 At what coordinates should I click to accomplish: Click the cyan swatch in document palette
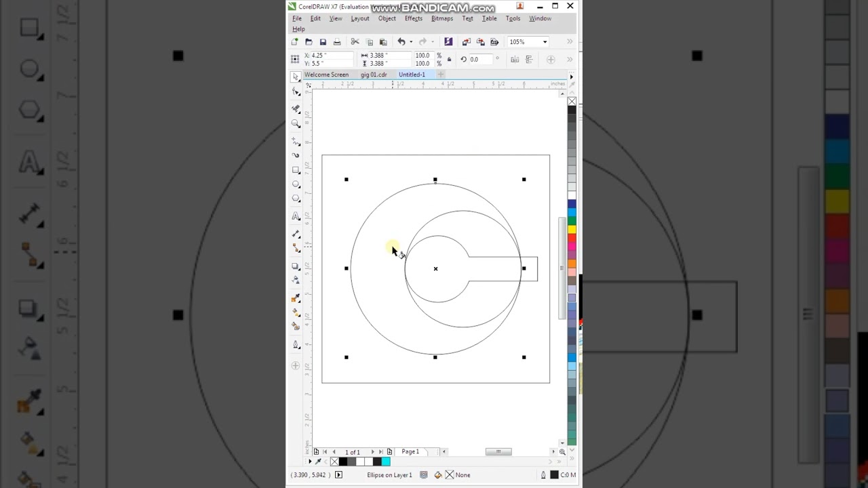click(386, 462)
